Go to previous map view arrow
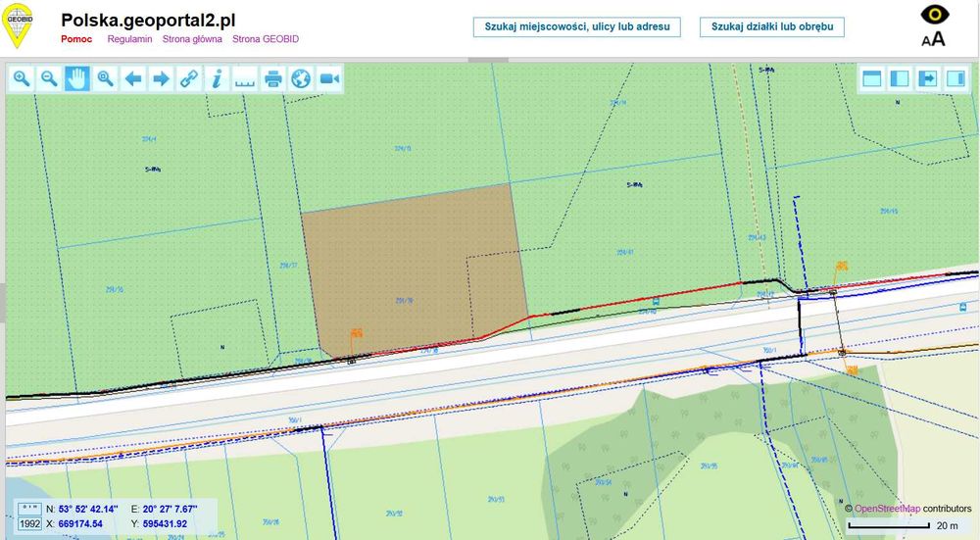The width and height of the screenshot is (980, 540). point(133,78)
